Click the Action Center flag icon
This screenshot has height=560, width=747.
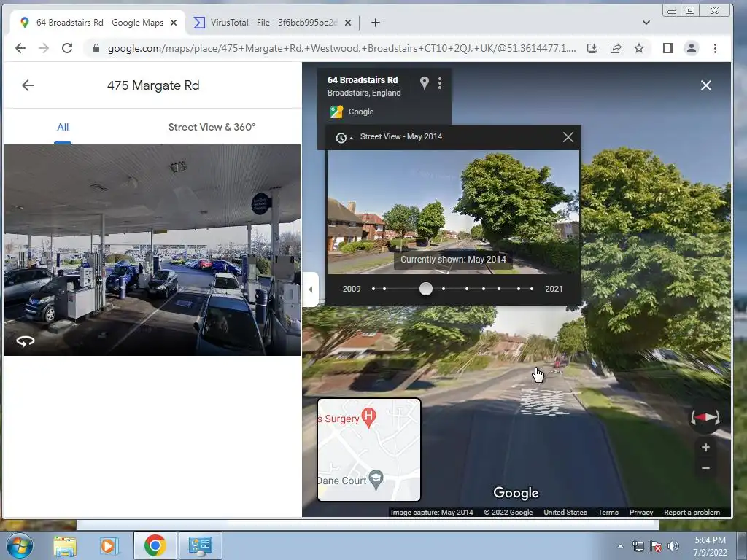pos(656,546)
